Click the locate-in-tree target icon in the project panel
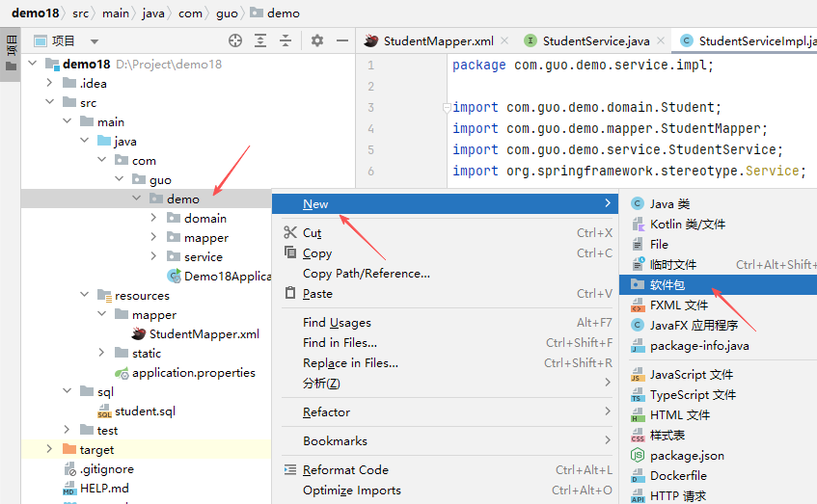Image resolution: width=817 pixels, height=504 pixels. [x=234, y=40]
